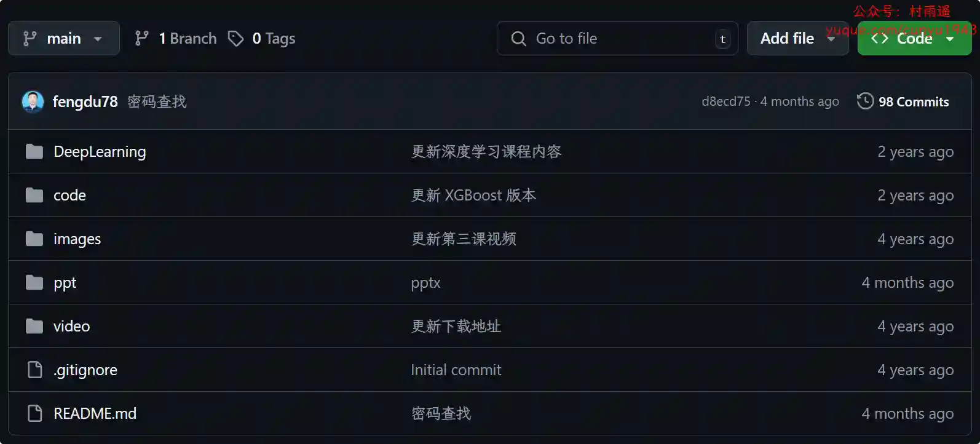Open the README.md file name
Image resolution: width=980 pixels, height=444 pixels.
pyautogui.click(x=95, y=413)
